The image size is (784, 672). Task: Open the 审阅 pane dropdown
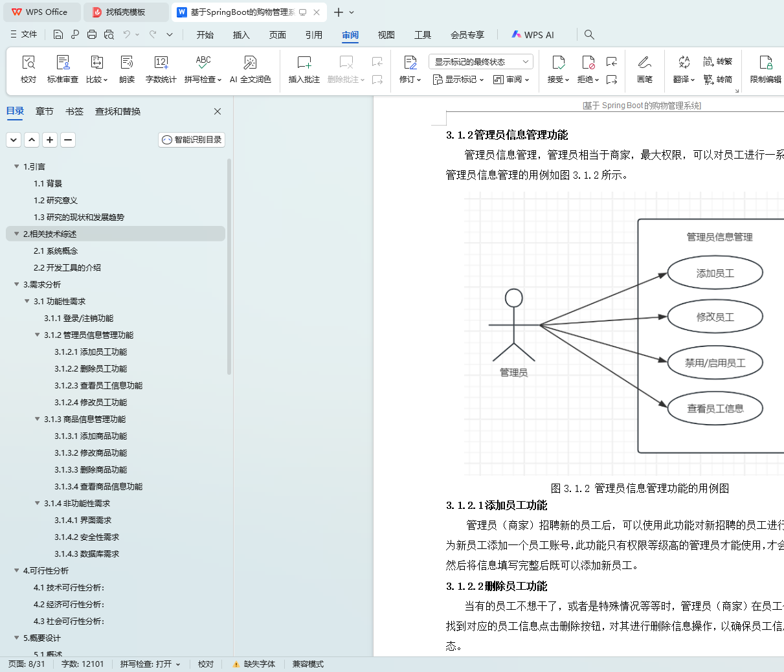511,80
